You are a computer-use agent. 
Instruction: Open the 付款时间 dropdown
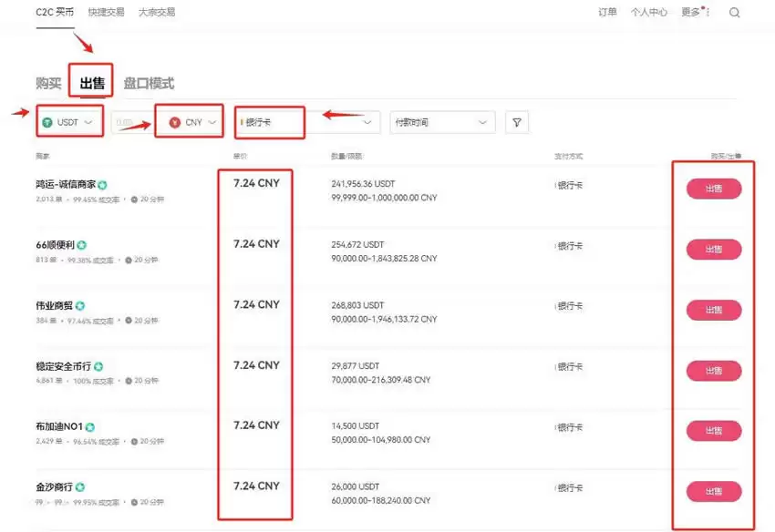pyautogui.click(x=442, y=121)
